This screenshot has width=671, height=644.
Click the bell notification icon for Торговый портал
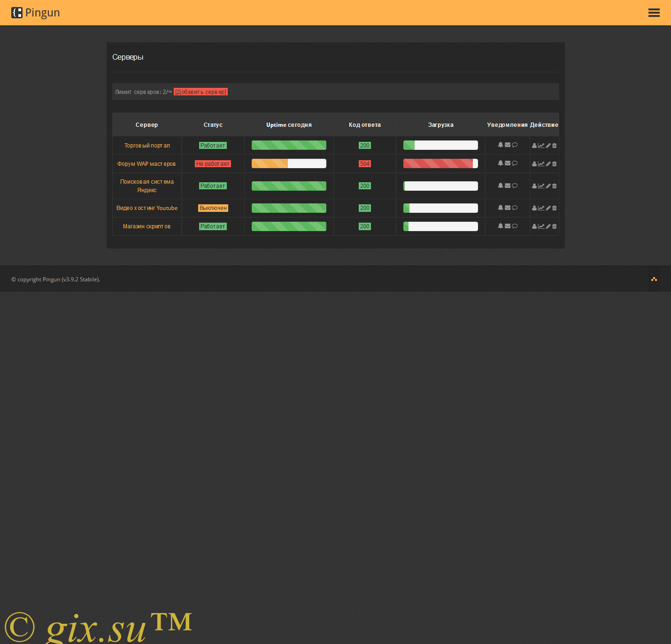[501, 145]
